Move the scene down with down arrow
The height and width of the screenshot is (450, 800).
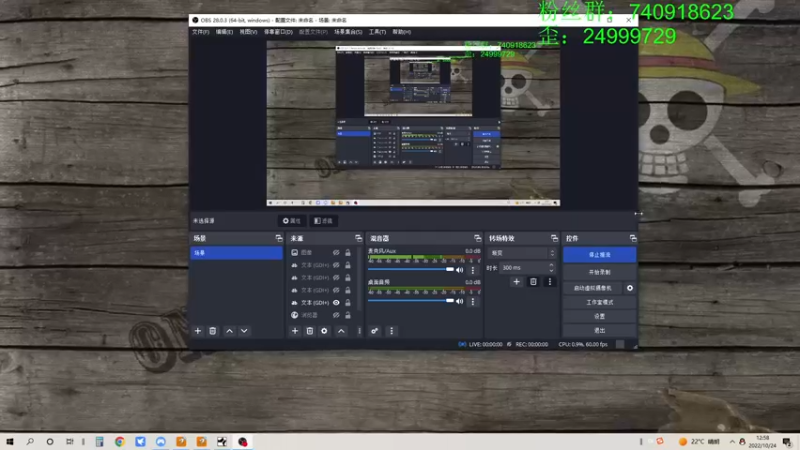coord(244,331)
